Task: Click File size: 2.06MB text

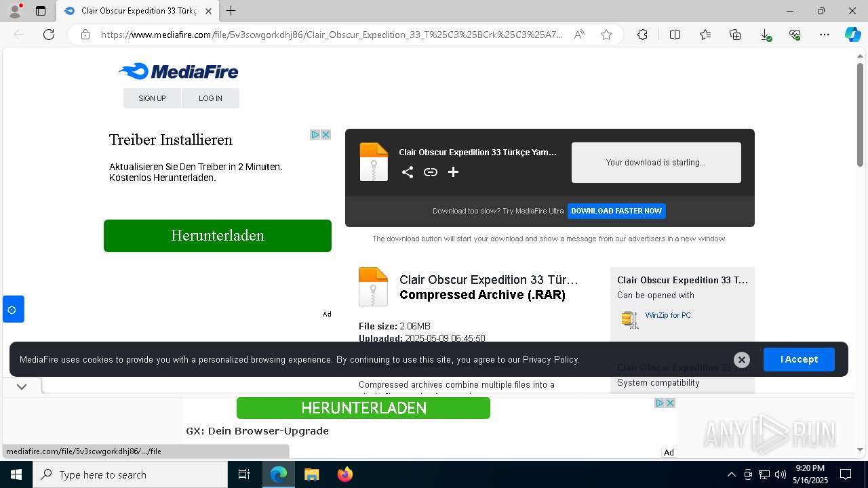Action: click(x=395, y=326)
